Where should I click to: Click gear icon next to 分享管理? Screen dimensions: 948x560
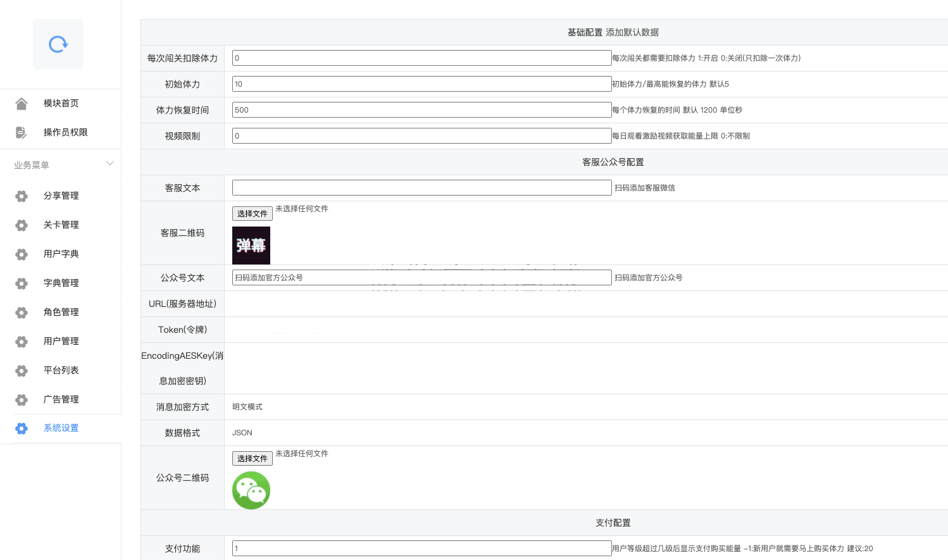(22, 196)
